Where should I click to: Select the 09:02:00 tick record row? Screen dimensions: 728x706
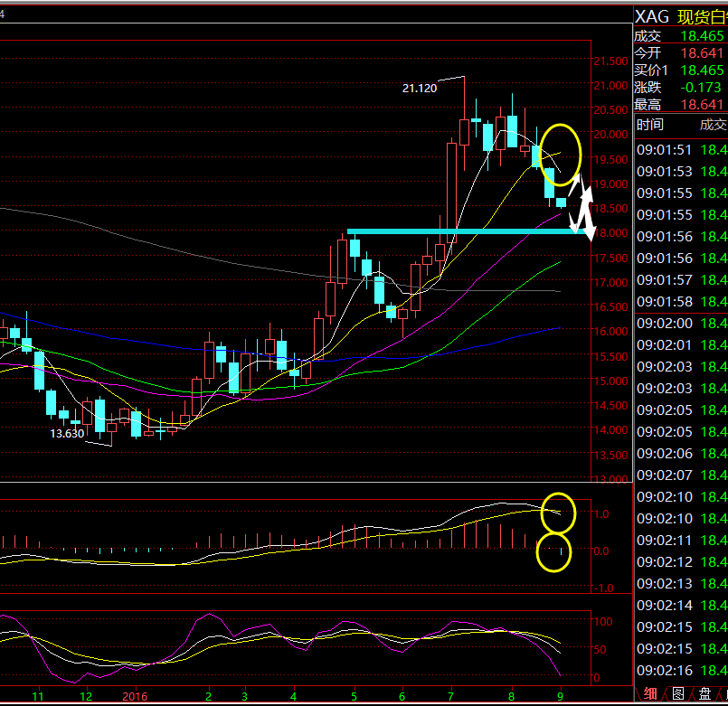(x=680, y=324)
